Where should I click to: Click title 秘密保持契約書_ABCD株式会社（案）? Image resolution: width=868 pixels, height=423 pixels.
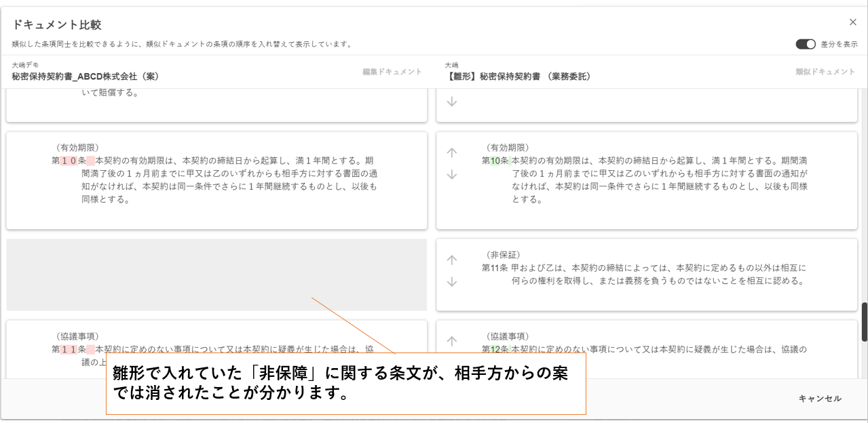coord(86,77)
